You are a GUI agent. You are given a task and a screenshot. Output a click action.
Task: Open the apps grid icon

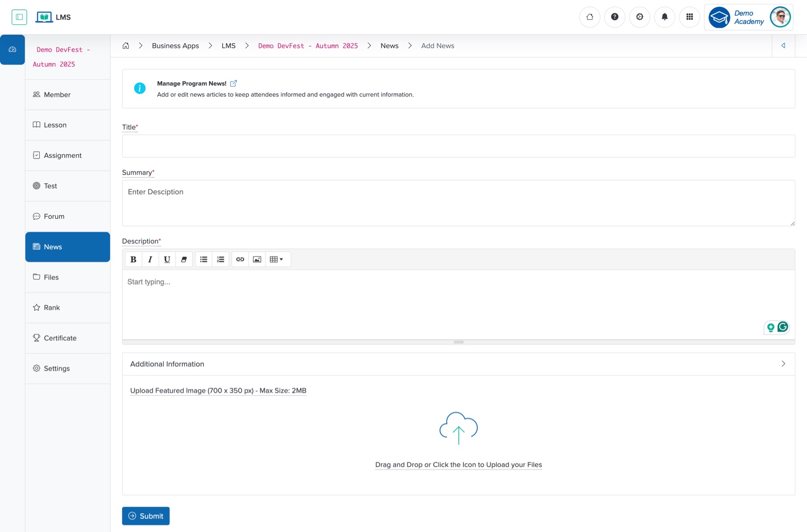pyautogui.click(x=689, y=17)
